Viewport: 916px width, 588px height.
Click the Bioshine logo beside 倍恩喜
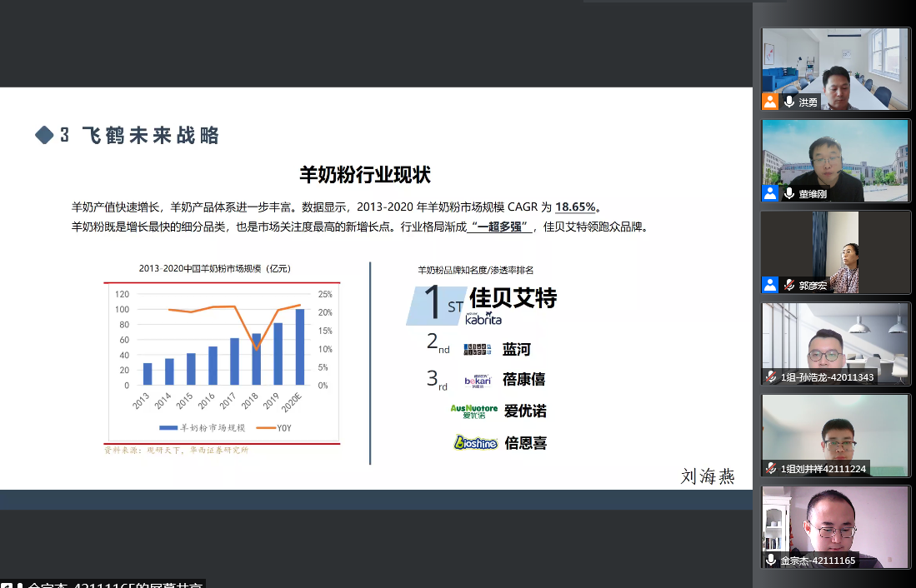point(476,443)
